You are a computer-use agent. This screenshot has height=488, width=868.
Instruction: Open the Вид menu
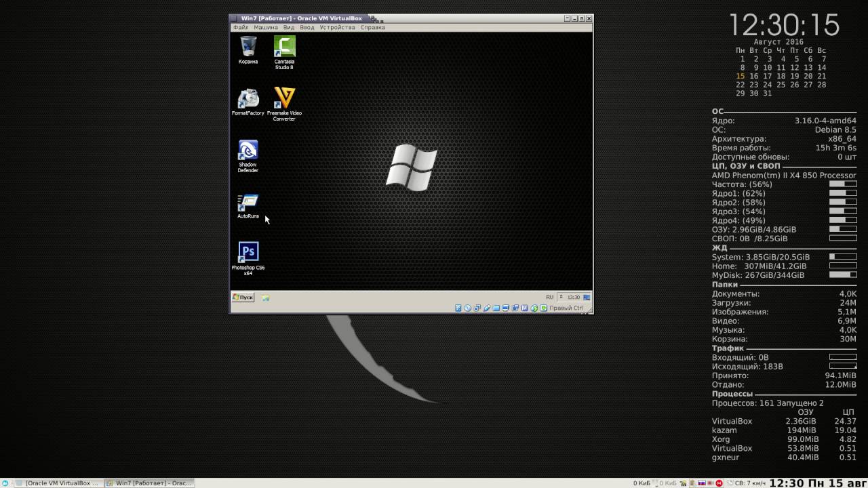pos(289,28)
